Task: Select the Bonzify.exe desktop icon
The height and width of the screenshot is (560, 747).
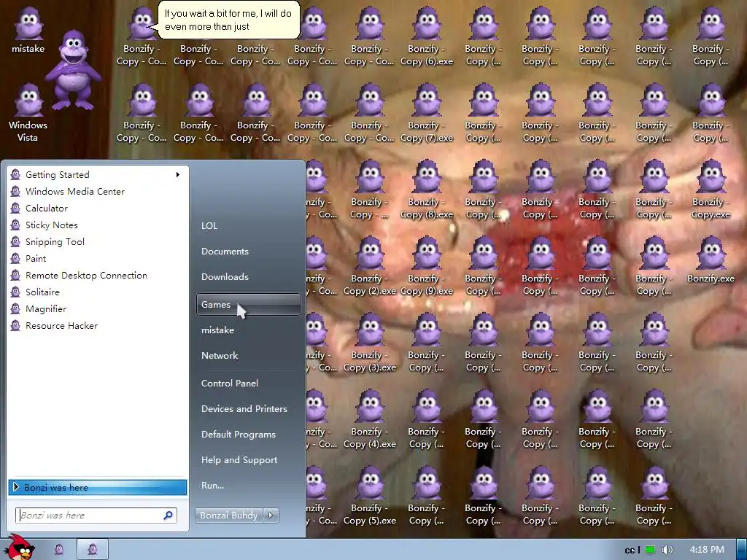Action: 711,260
